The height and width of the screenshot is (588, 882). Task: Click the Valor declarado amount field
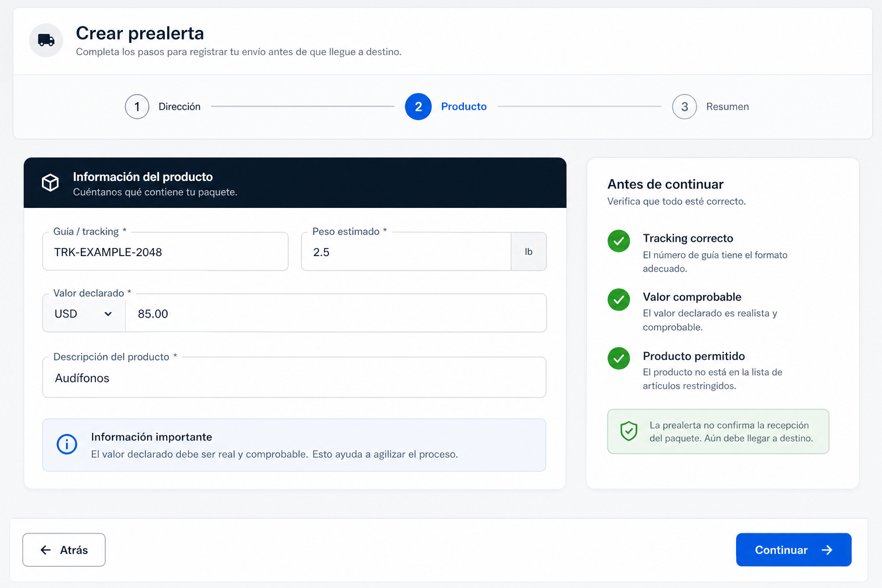[336, 314]
